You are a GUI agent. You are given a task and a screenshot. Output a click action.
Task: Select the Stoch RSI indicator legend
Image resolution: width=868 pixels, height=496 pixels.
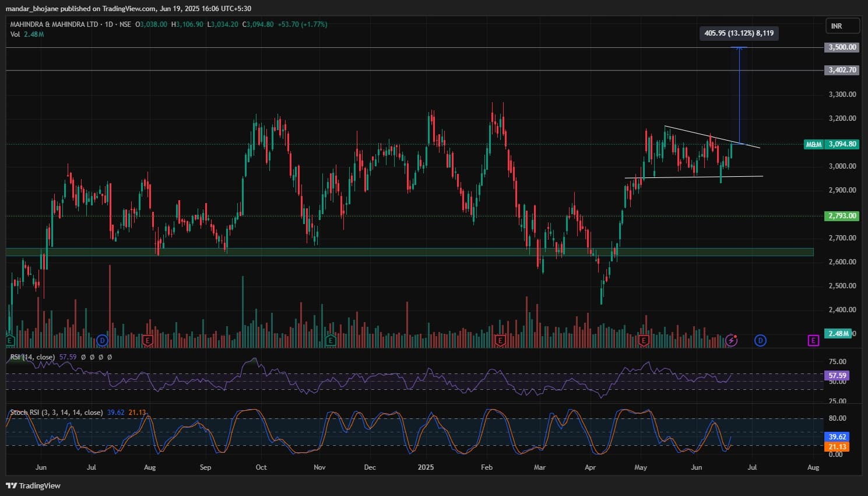(x=57, y=413)
